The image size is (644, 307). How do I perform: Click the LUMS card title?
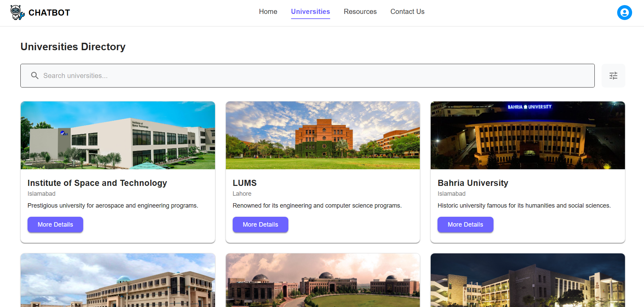pos(245,183)
